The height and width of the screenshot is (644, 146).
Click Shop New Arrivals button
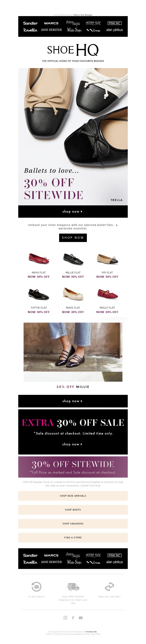tap(73, 496)
